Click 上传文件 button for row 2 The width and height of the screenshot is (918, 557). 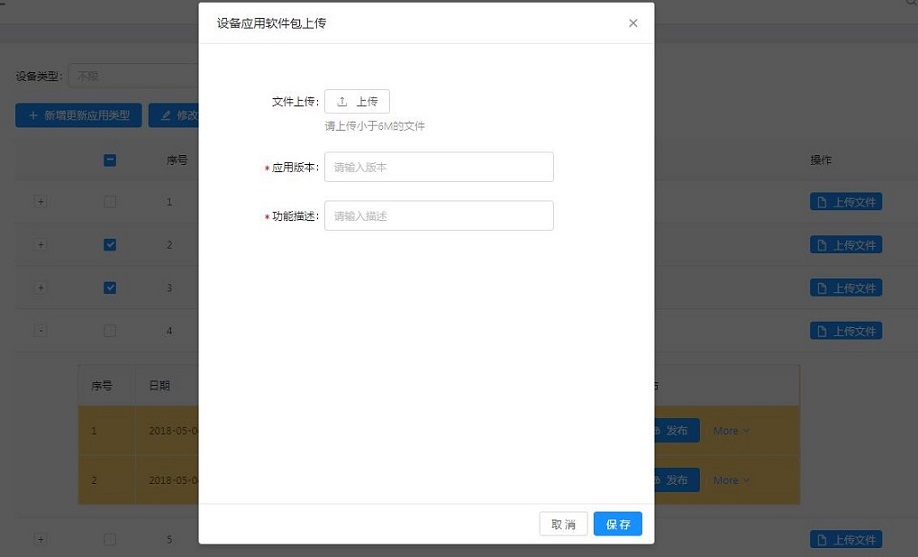(846, 245)
